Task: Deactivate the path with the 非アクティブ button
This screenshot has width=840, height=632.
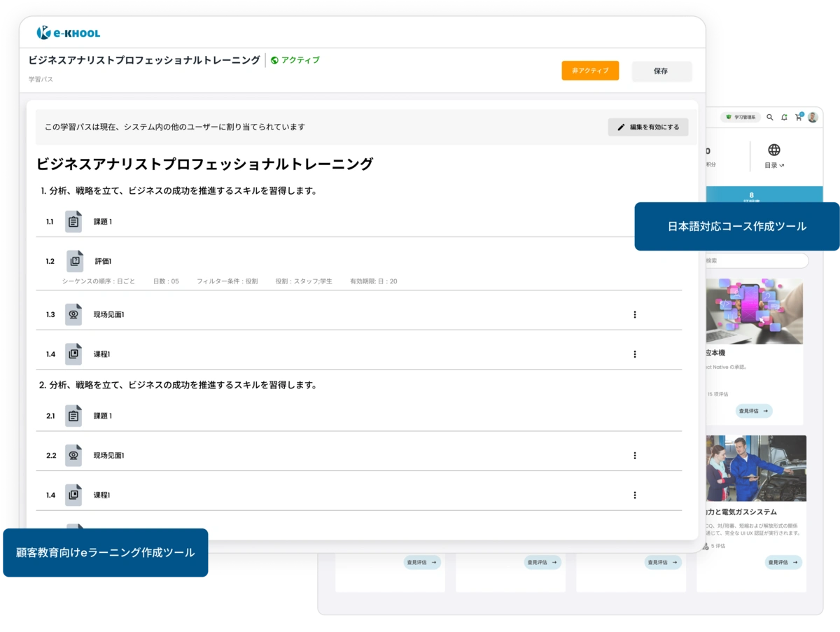Action: 589,71
